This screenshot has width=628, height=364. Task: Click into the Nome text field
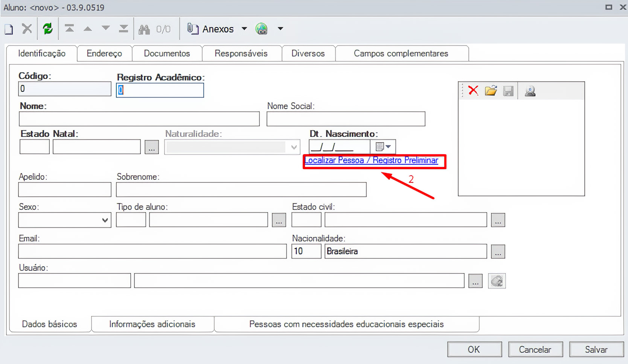139,119
